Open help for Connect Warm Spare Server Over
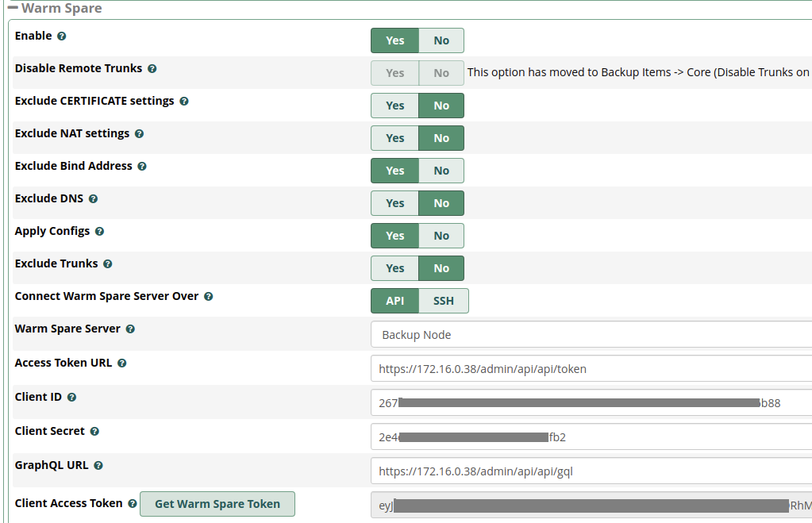Screen dimensions: 812x523 [209, 297]
